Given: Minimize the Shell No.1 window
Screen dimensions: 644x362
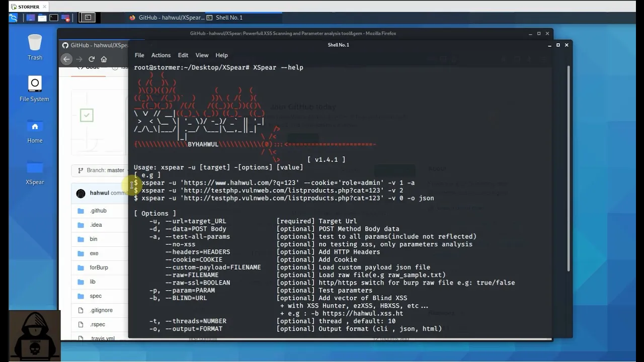Looking at the screenshot, I should (550, 45).
